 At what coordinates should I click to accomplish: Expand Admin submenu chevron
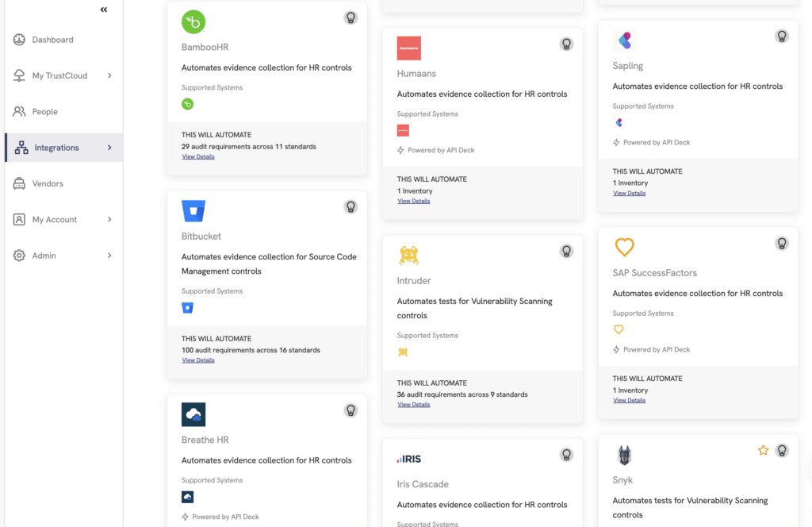(x=109, y=256)
